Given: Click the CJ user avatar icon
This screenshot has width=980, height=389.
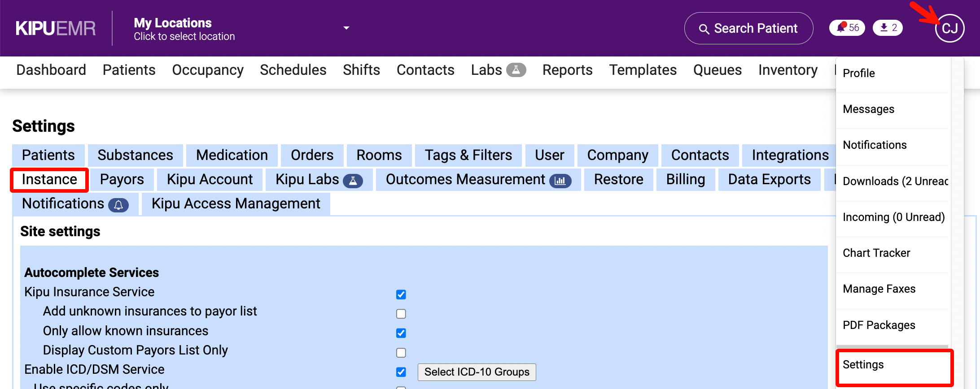Looking at the screenshot, I should [x=949, y=28].
